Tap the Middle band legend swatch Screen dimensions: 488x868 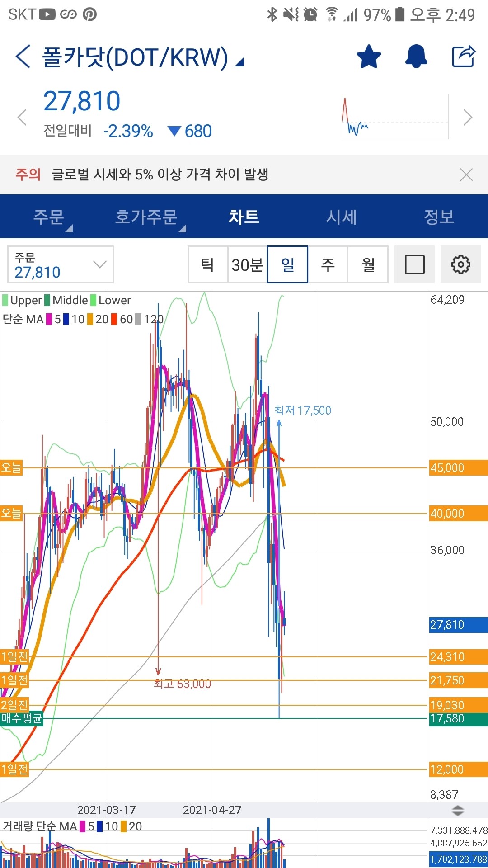(x=47, y=300)
